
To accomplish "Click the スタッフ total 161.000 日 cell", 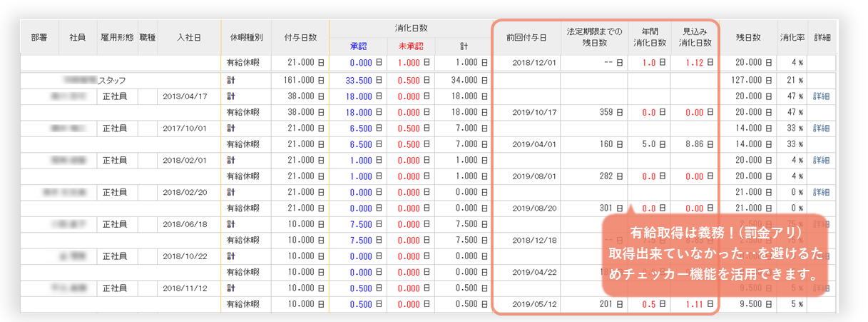I will 304,81.
